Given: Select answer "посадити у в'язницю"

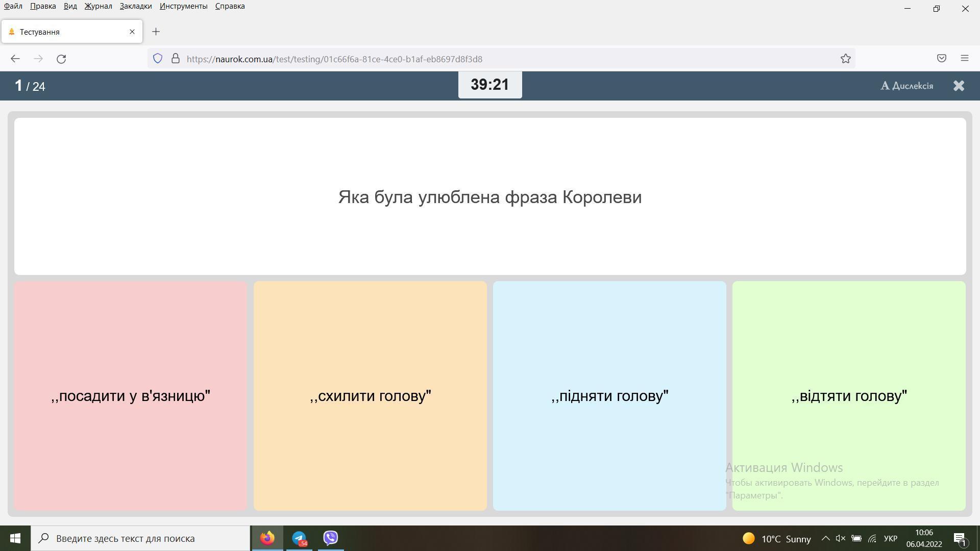Looking at the screenshot, I should pos(131,396).
